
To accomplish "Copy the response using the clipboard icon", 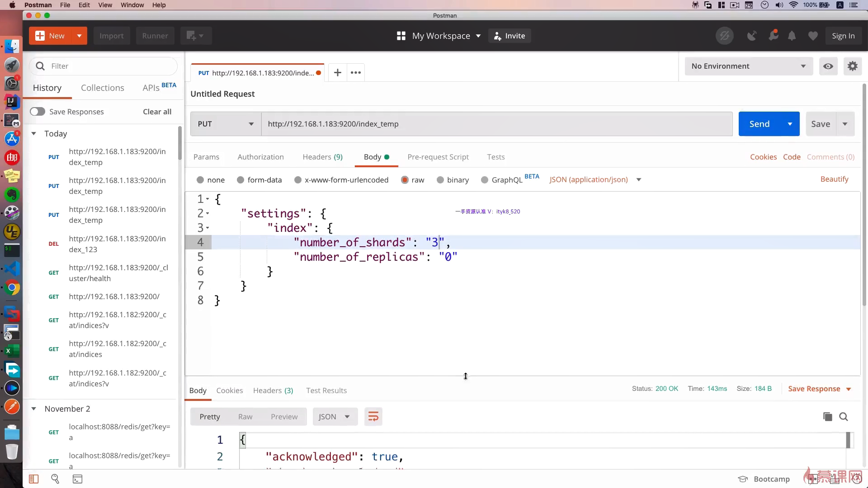I will (827, 417).
